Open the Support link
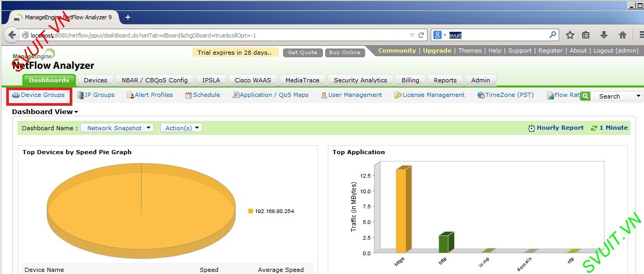The width and height of the screenshot is (644, 274). pyautogui.click(x=520, y=51)
